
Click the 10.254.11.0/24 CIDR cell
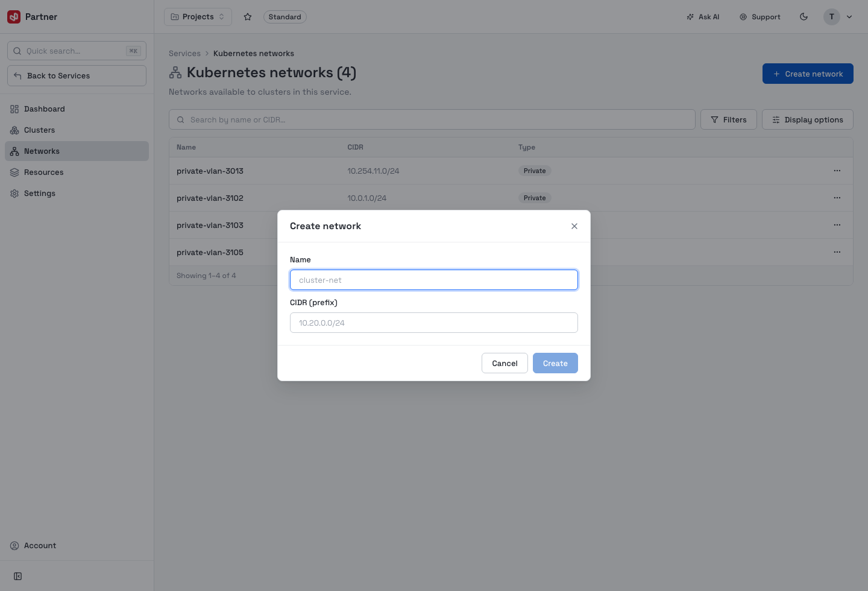tap(373, 171)
